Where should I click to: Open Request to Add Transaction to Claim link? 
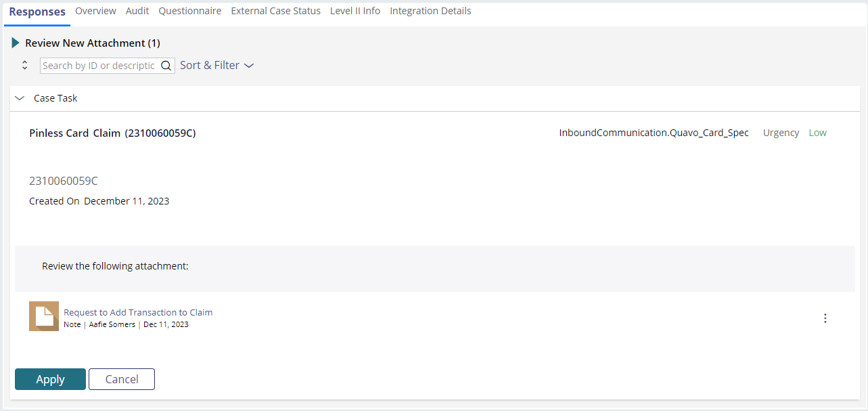(x=138, y=312)
